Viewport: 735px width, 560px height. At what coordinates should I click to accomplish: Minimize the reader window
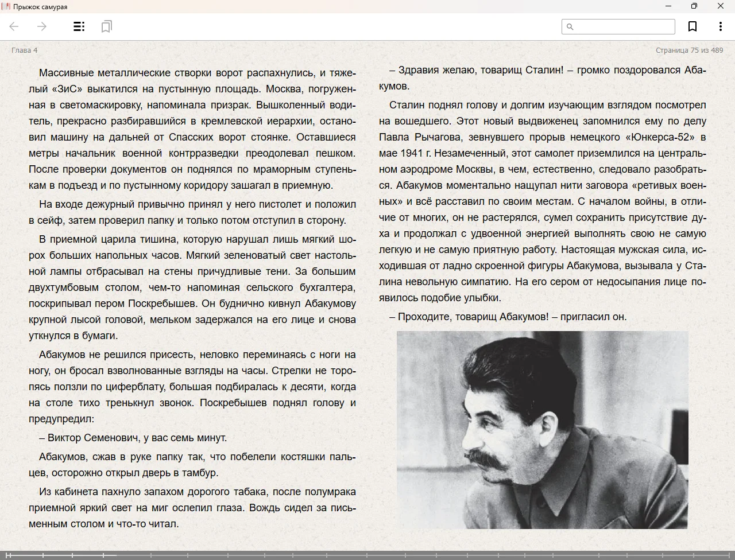tap(668, 6)
